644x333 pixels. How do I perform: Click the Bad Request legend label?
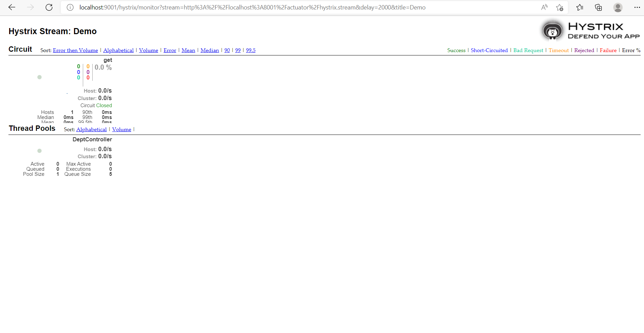(528, 50)
